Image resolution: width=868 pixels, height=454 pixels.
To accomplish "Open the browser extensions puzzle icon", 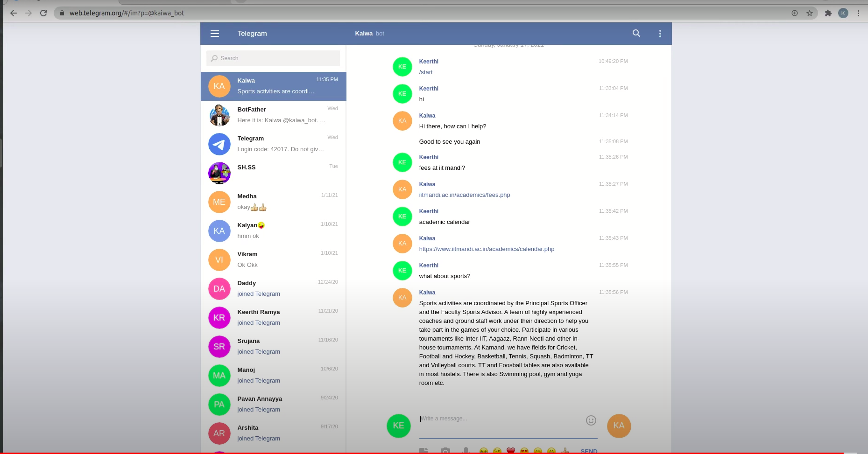I will [x=828, y=13].
